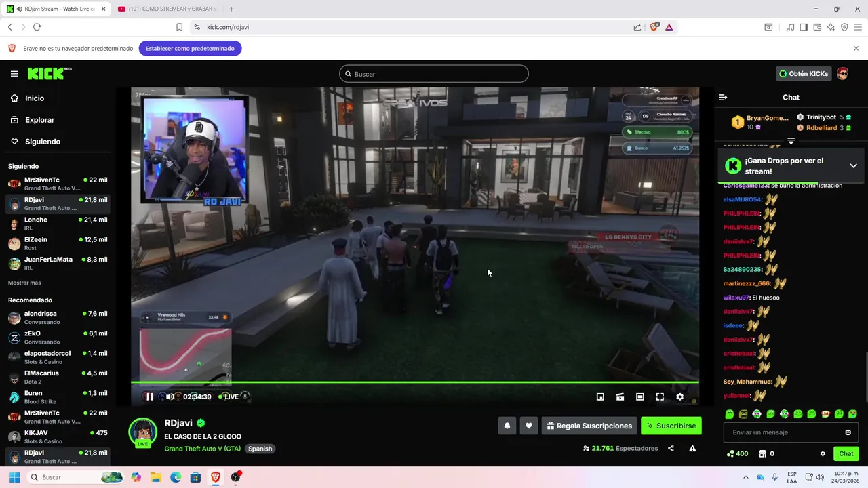Toggle Brave sidebar panel icon
Image resolution: width=868 pixels, height=488 pixels.
click(x=804, y=27)
